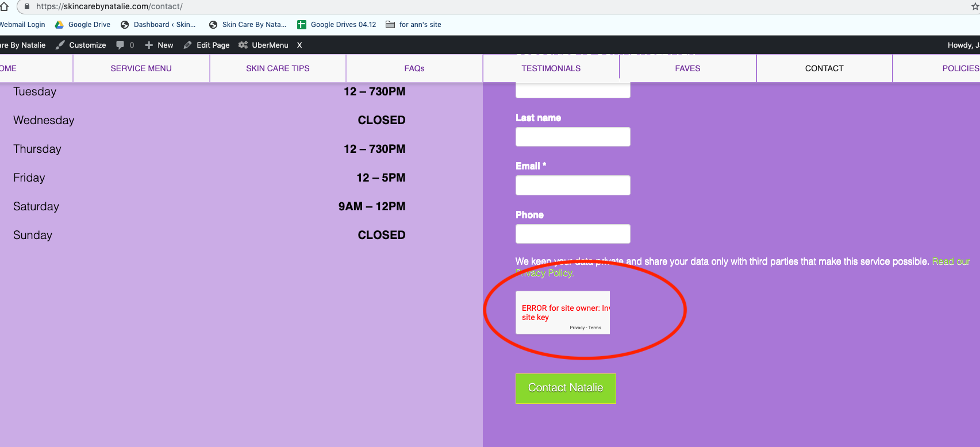980x447 pixels.
Task: Click the home icon in the browser toolbar
Action: tap(5, 6)
